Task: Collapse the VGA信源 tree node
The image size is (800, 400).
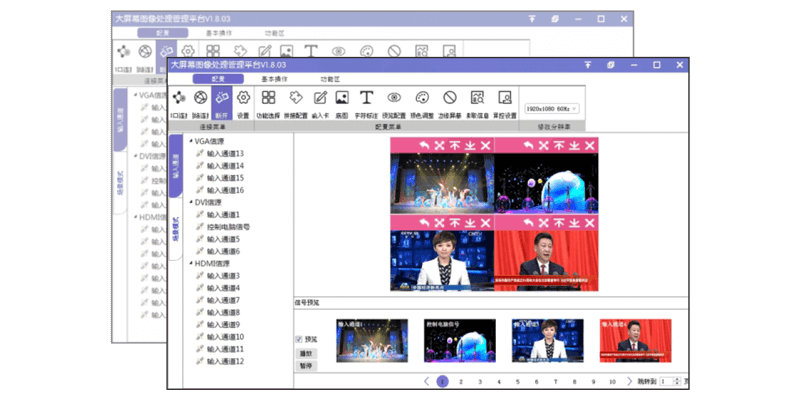Action: tap(190, 142)
